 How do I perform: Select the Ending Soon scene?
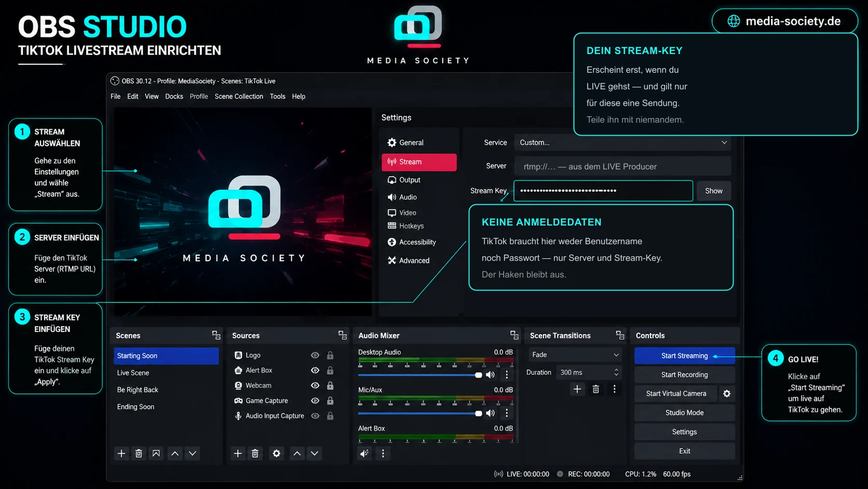(166, 407)
